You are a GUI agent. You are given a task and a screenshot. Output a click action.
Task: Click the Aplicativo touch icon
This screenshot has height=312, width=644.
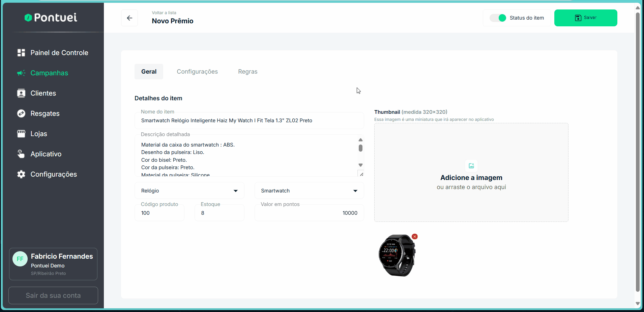point(21,154)
